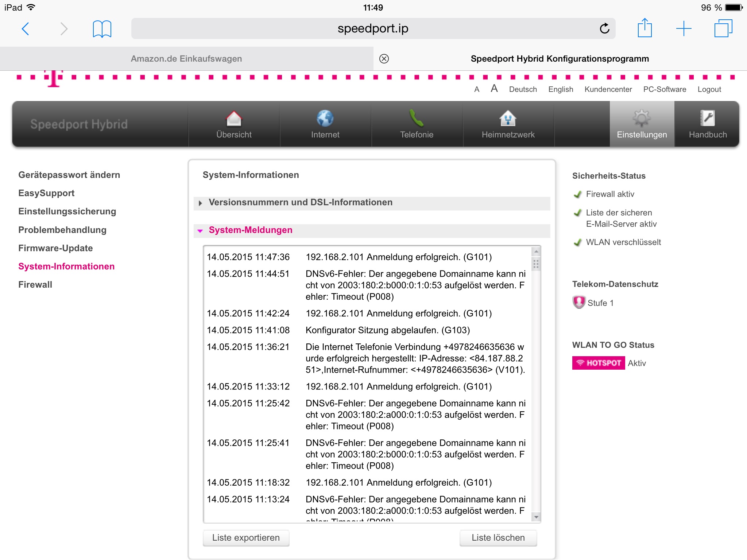The image size is (747, 560).
Task: Open the PC-Software link
Action: [x=665, y=89]
